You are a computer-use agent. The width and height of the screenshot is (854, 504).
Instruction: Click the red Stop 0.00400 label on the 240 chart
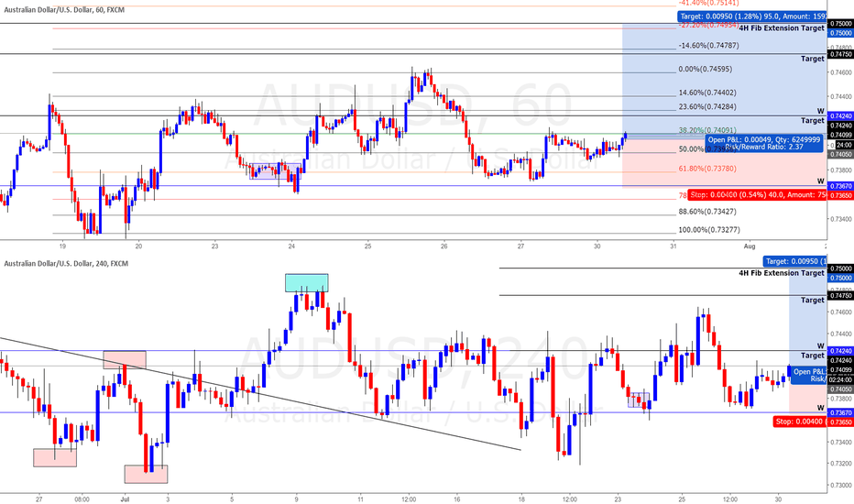800,422
